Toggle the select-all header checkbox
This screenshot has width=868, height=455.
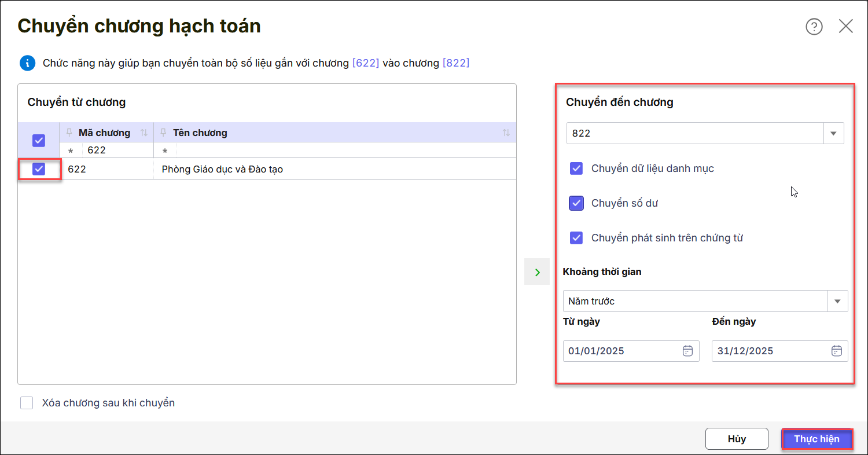39,140
